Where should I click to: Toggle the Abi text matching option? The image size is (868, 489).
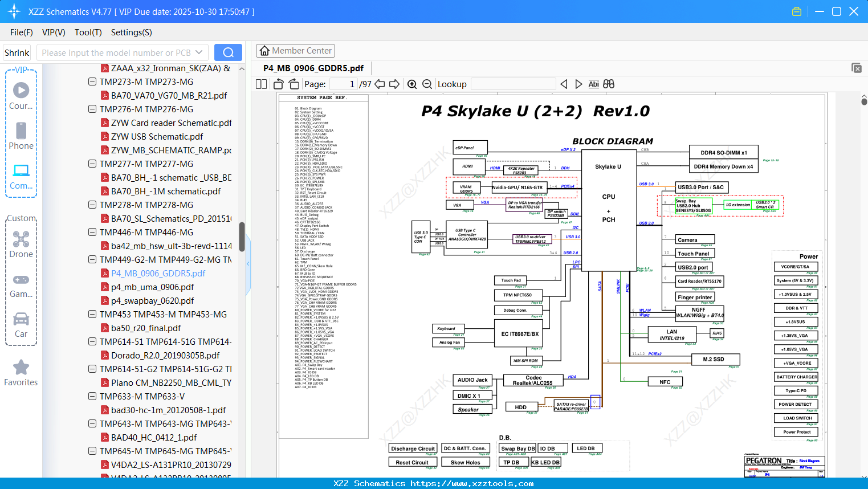593,84
